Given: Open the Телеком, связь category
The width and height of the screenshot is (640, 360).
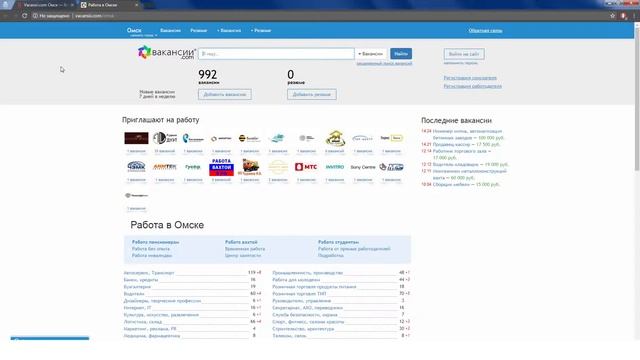Looking at the screenshot, I should point(289,336).
